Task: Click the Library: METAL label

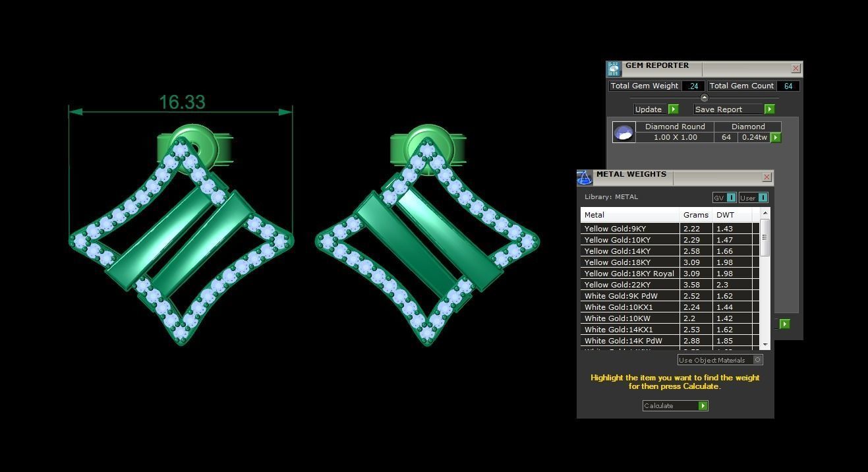Action: click(611, 197)
